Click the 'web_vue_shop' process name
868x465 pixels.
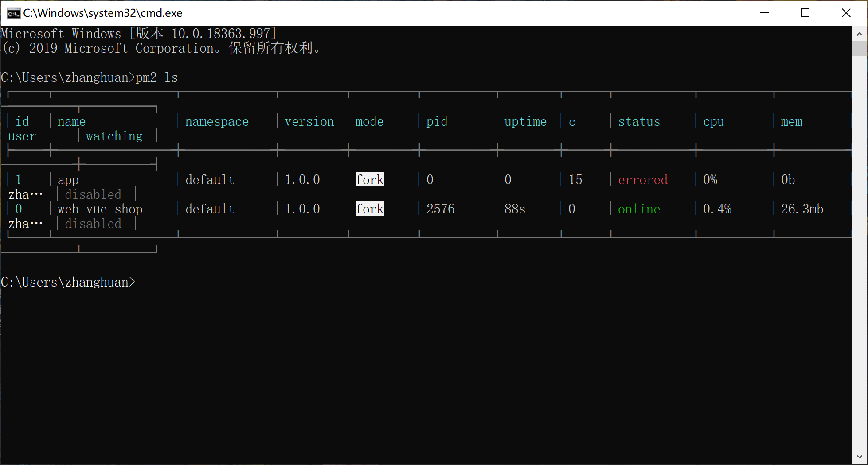pyautogui.click(x=100, y=209)
